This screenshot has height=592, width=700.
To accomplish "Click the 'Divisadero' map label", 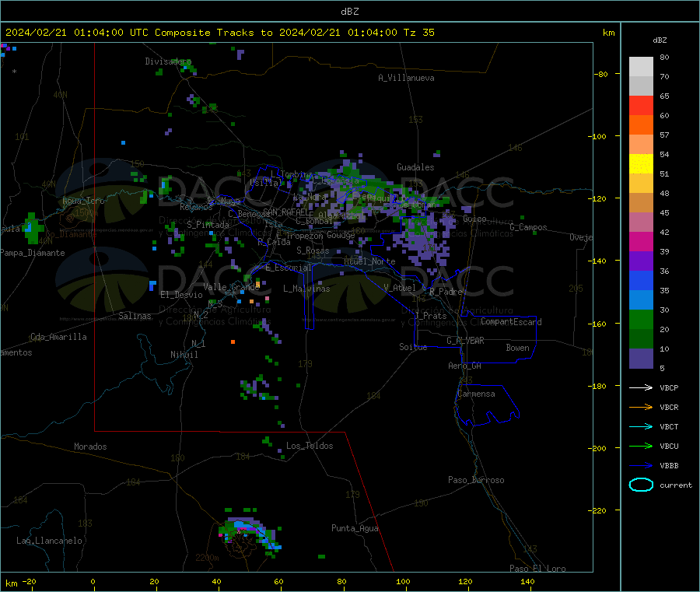I will pos(168,61).
